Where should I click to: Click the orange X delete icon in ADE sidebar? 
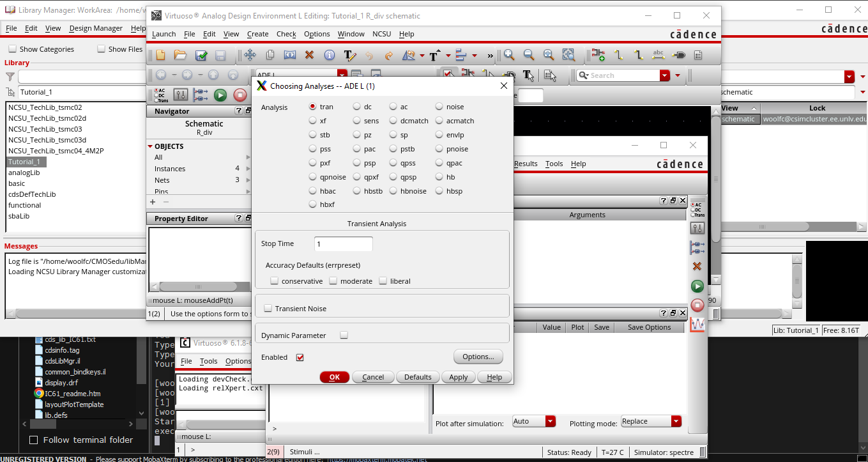click(x=697, y=266)
